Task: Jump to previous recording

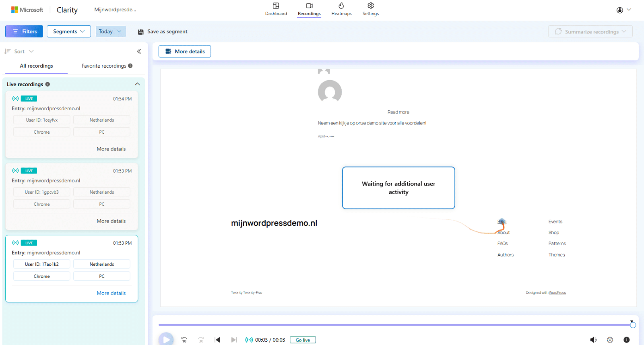Action: coord(217,340)
